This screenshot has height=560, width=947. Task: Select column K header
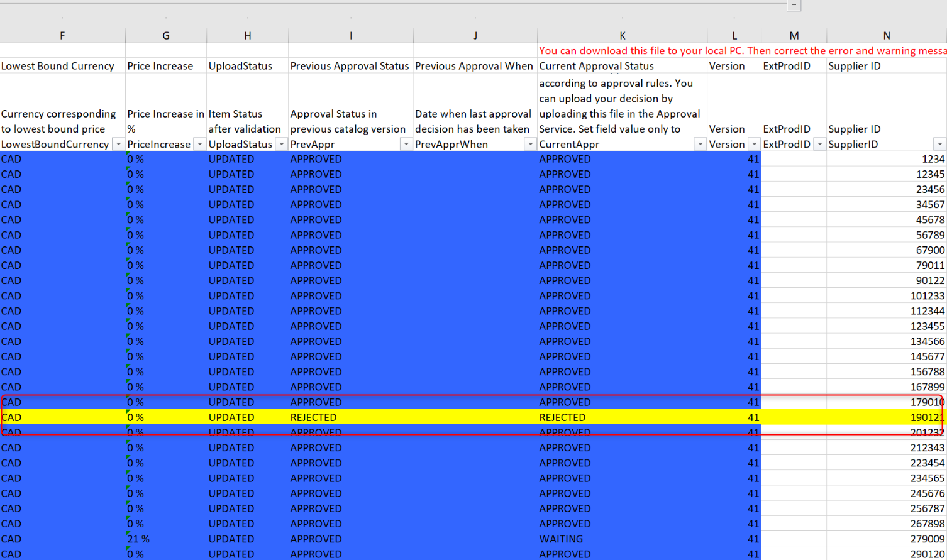point(622,36)
